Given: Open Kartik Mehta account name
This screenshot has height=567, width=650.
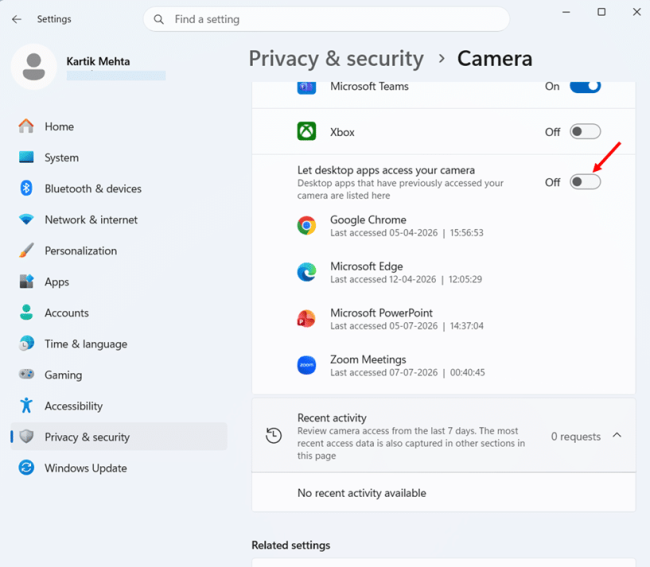Looking at the screenshot, I should tap(98, 61).
